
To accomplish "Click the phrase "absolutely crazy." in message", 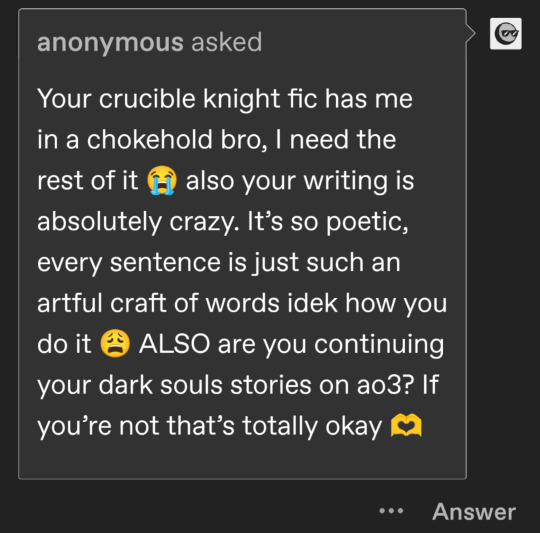I will coord(138,222).
